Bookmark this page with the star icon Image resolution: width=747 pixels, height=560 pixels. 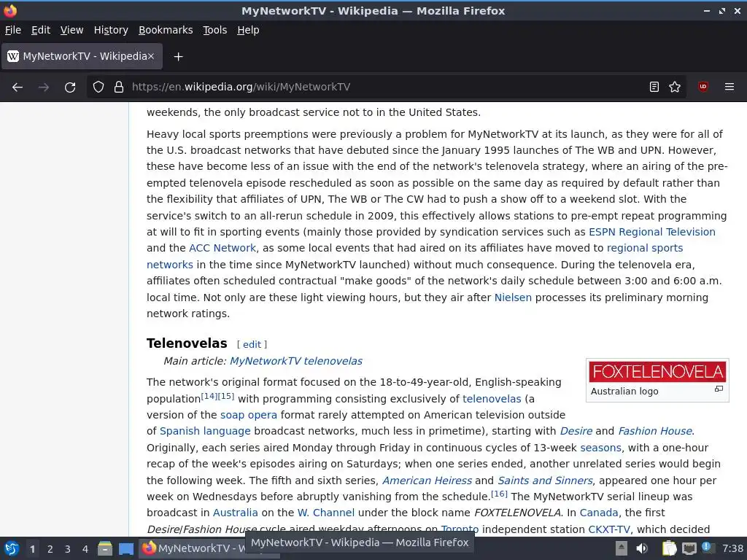pyautogui.click(x=675, y=87)
